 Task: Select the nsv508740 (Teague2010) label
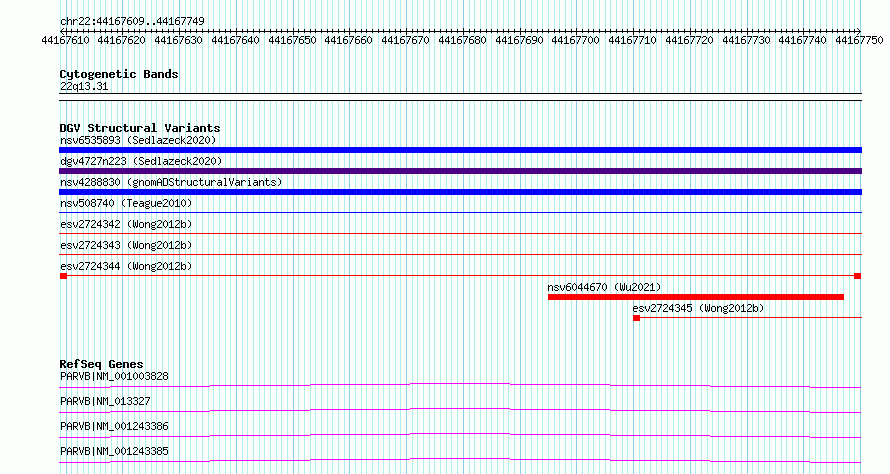coord(126,203)
